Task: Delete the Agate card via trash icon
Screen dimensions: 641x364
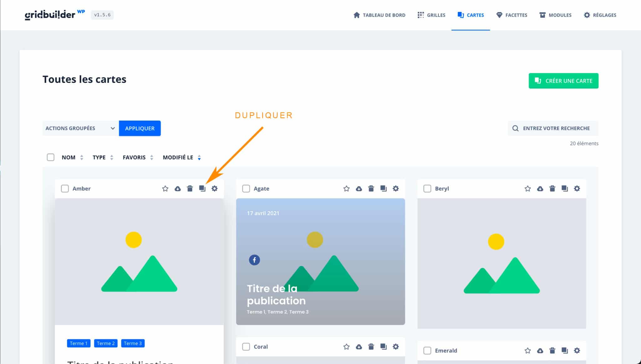Action: point(371,189)
